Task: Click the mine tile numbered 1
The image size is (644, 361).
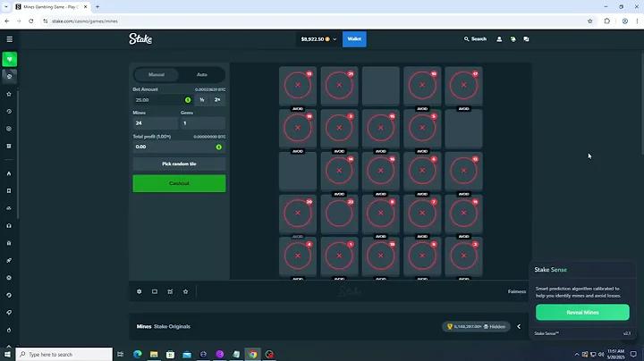Action: tap(339, 256)
